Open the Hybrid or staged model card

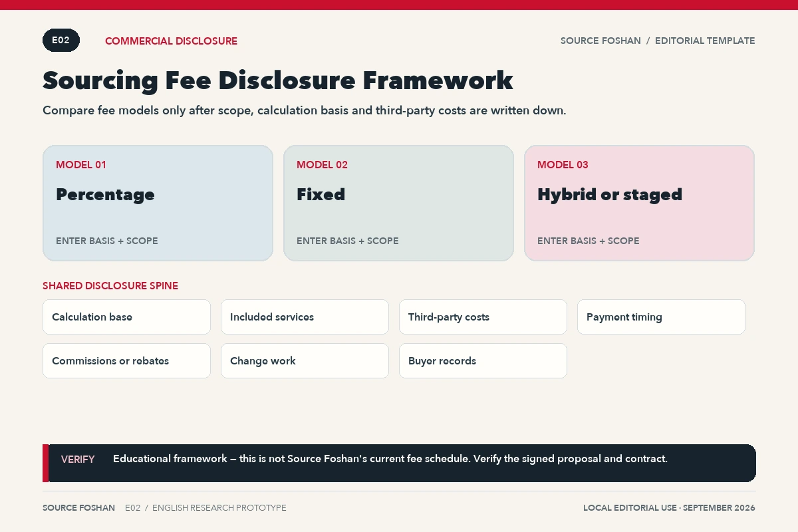coord(639,203)
